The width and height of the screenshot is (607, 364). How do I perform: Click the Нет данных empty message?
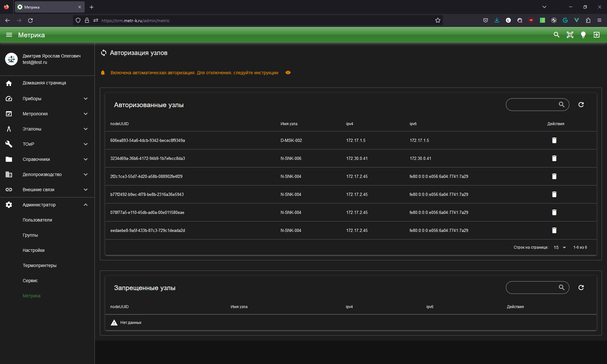[x=131, y=323]
